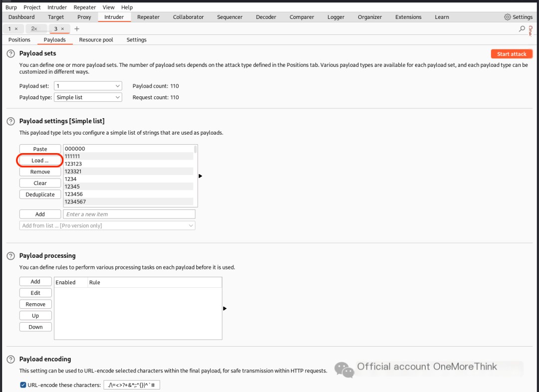Click the black arrow beside the processing rules table
539x392 pixels.
(x=225, y=309)
